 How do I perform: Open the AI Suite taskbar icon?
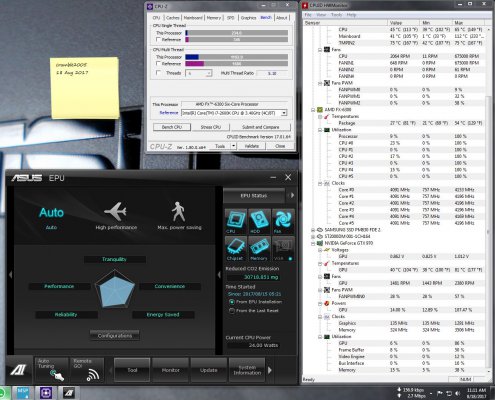pos(69,393)
